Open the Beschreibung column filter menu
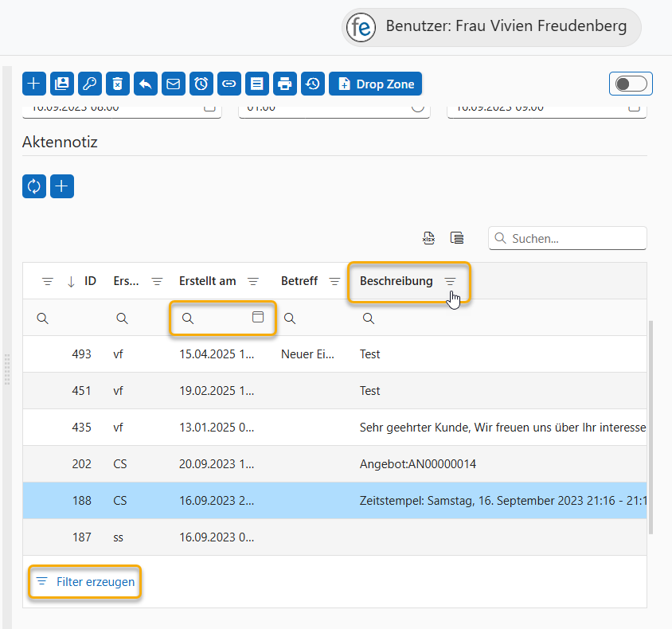 point(450,281)
